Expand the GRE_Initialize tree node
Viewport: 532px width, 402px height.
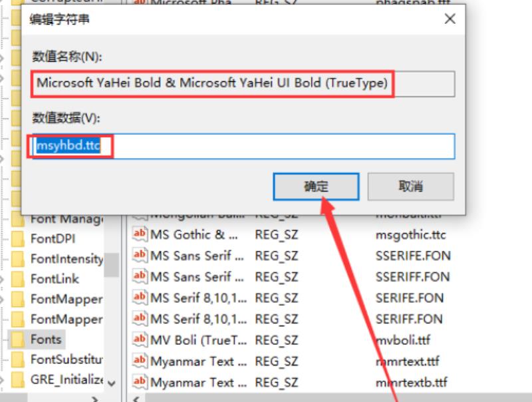click(2, 379)
